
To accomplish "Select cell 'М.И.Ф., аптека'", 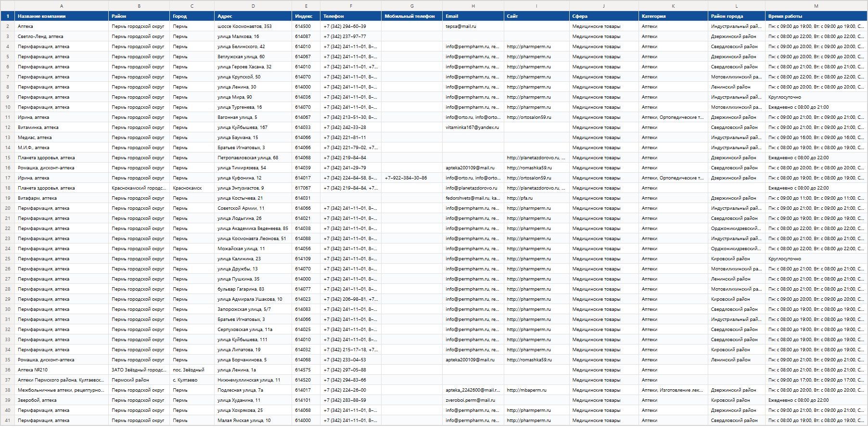I will pos(62,148).
